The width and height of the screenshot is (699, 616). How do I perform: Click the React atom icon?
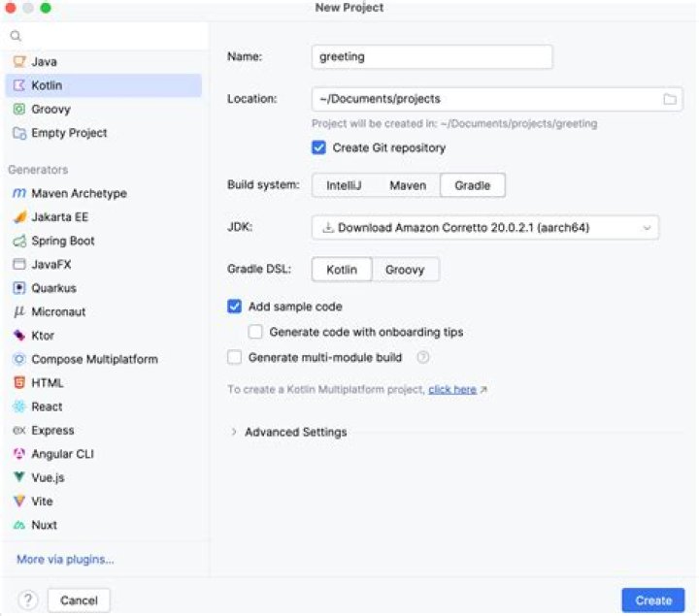coord(19,406)
